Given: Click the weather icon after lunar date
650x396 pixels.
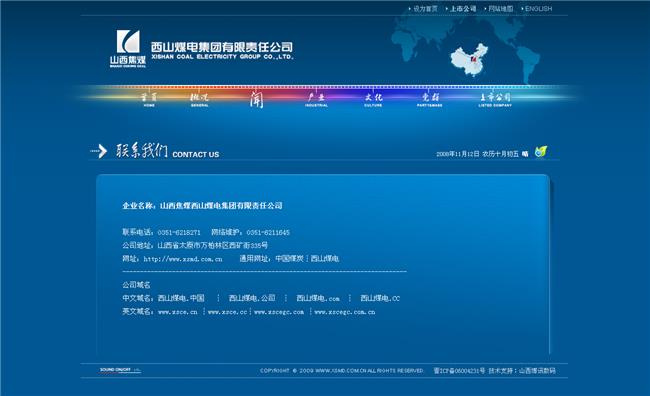Looking at the screenshot, I should (x=525, y=154).
